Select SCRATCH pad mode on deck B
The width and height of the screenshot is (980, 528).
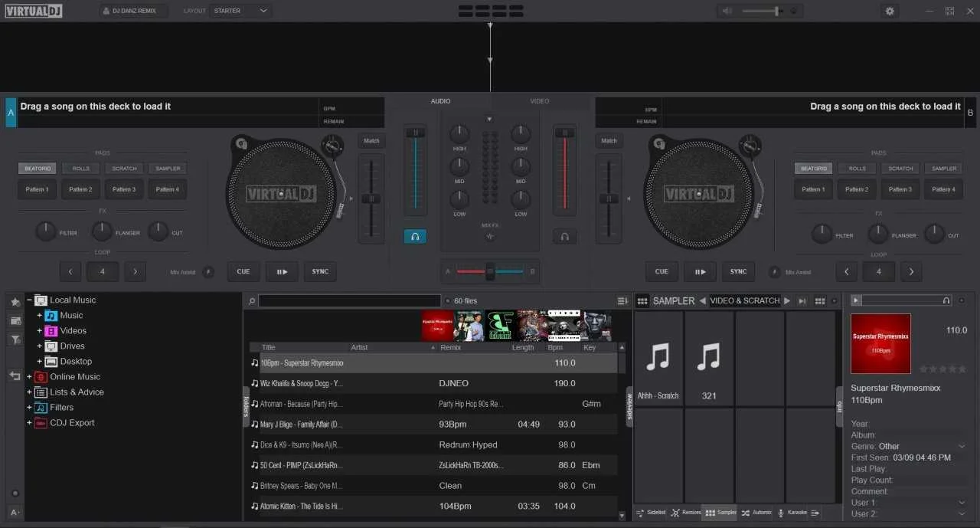[x=900, y=169]
